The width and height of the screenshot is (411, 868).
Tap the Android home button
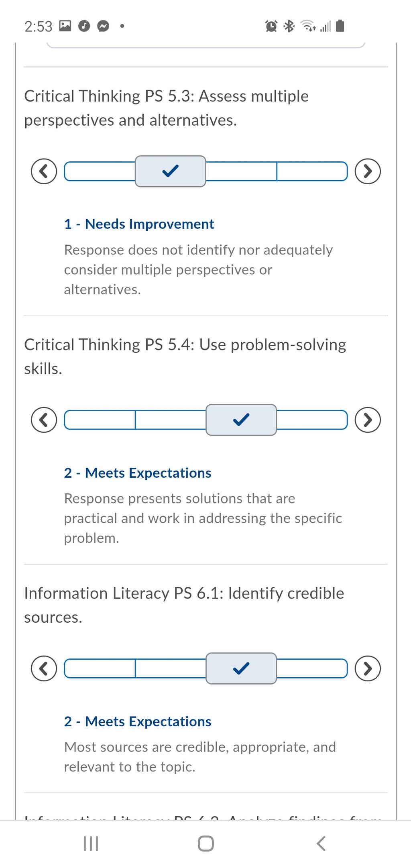click(x=206, y=844)
